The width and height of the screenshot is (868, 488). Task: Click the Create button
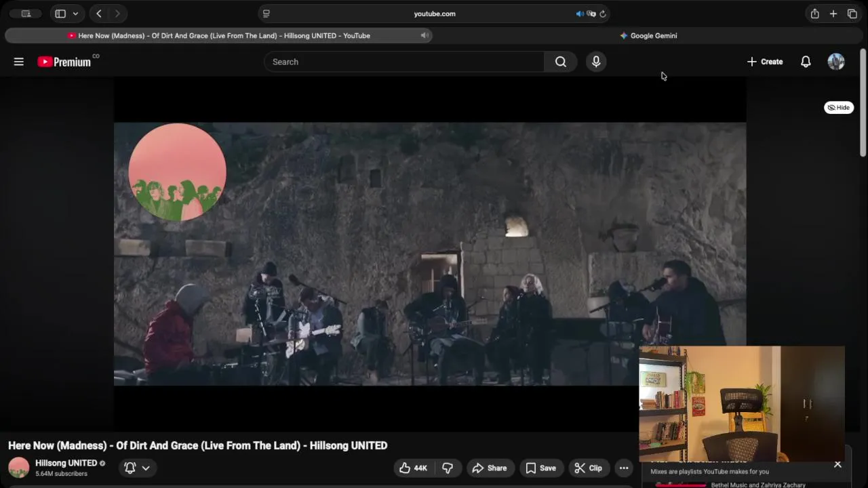(x=765, y=62)
